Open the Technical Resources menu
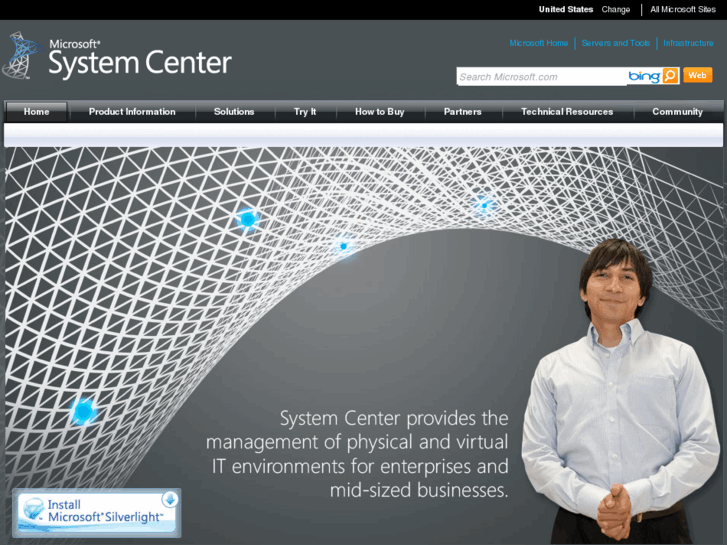The height and width of the screenshot is (545, 727). tap(567, 112)
